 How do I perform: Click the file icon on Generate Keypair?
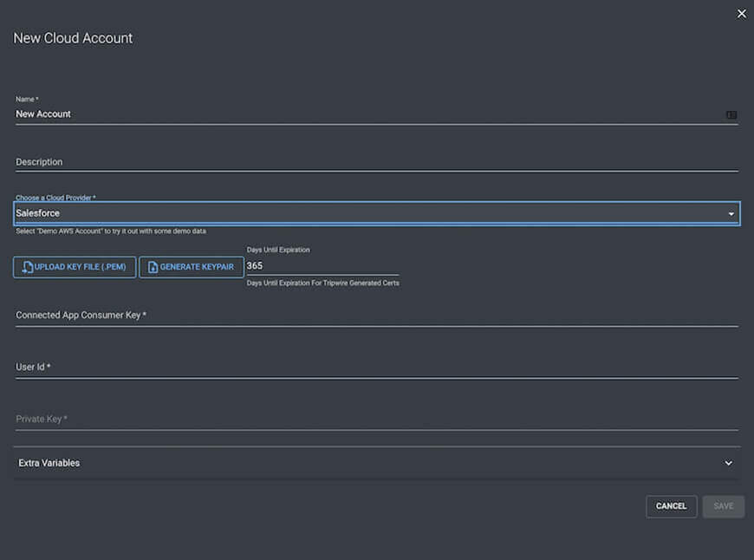click(153, 267)
